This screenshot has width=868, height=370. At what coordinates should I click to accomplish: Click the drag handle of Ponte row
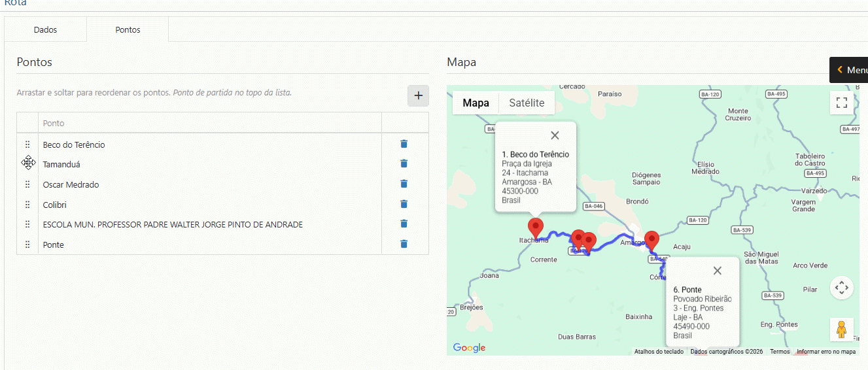[27, 244]
